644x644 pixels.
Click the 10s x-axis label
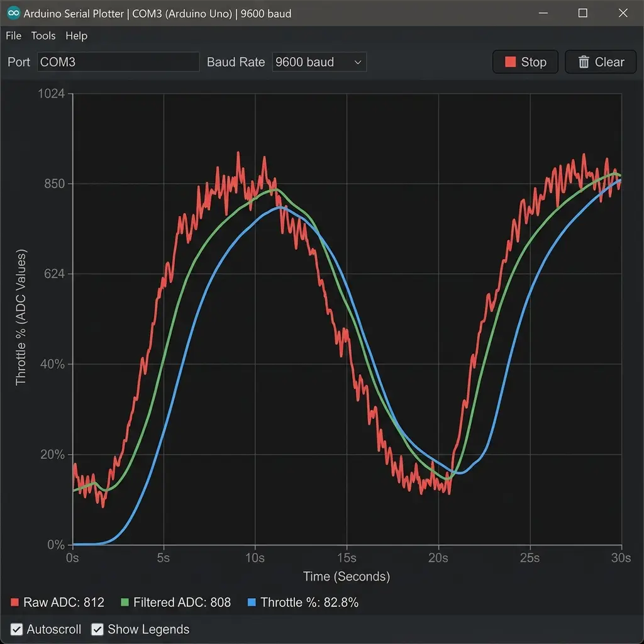click(x=255, y=558)
